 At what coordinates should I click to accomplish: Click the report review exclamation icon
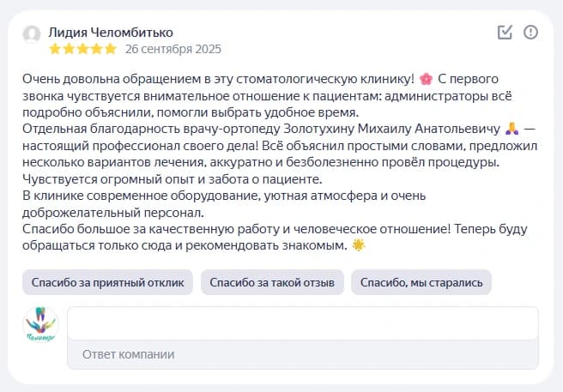pos(530,33)
